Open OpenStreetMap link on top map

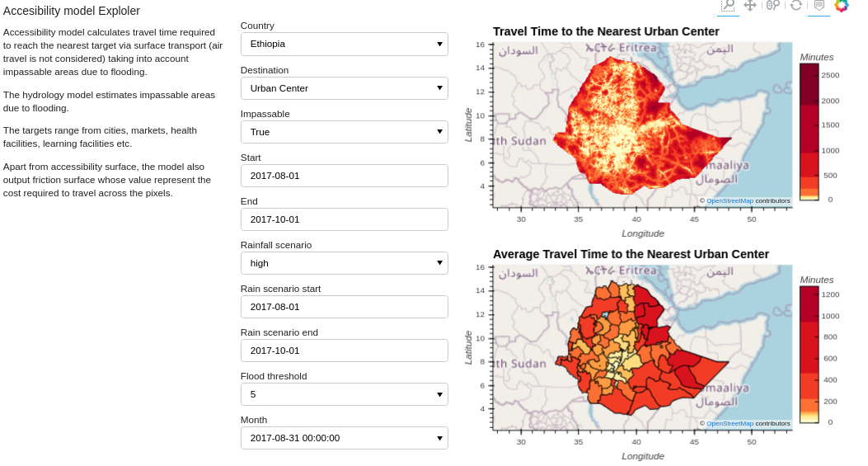pyautogui.click(x=730, y=200)
